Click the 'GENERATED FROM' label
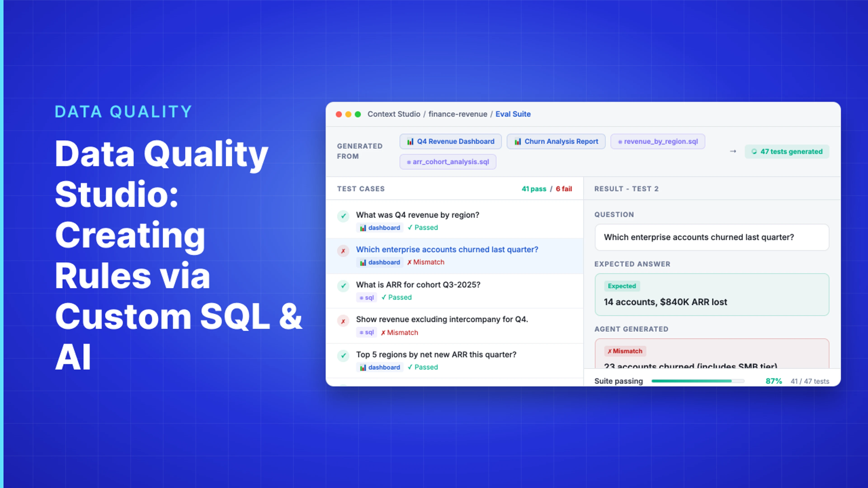The image size is (868, 488). coord(360,151)
